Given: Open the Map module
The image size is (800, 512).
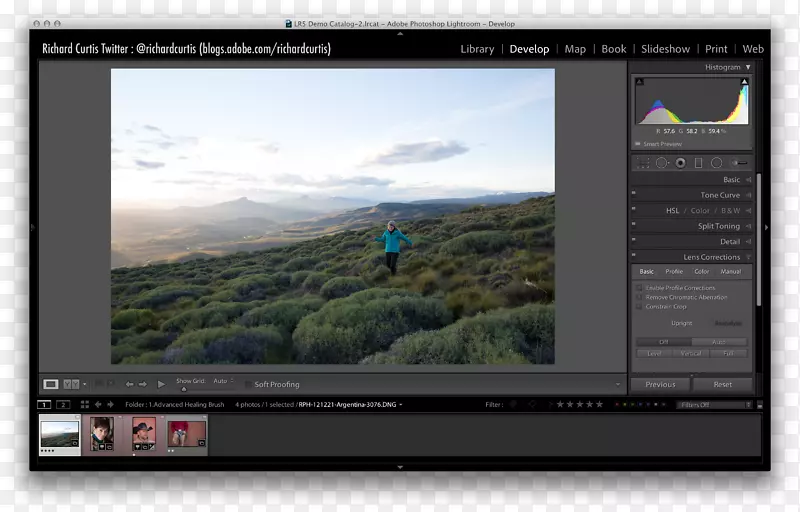Looking at the screenshot, I should (575, 49).
